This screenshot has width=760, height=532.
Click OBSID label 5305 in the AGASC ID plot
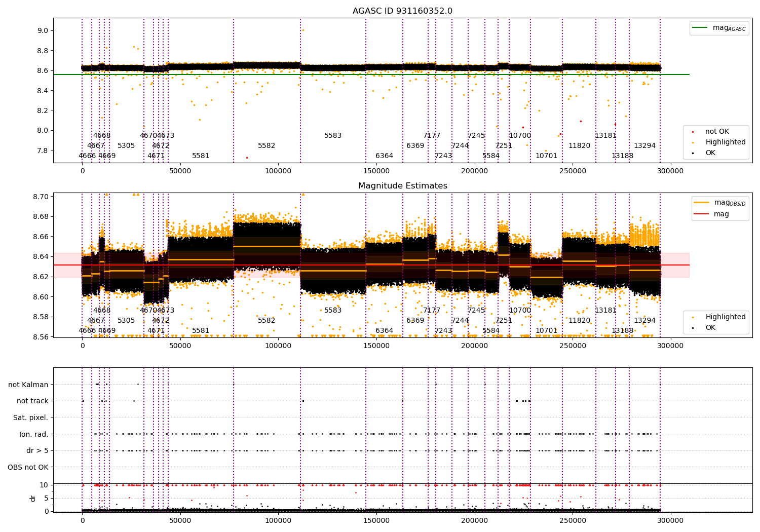(126, 146)
